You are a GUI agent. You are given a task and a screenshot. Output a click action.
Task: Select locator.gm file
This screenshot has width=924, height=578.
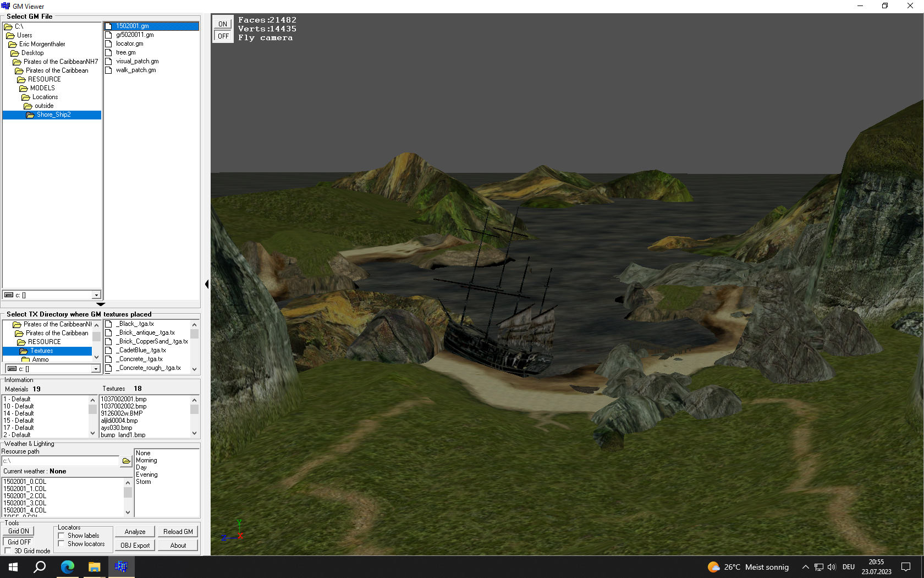(x=129, y=43)
